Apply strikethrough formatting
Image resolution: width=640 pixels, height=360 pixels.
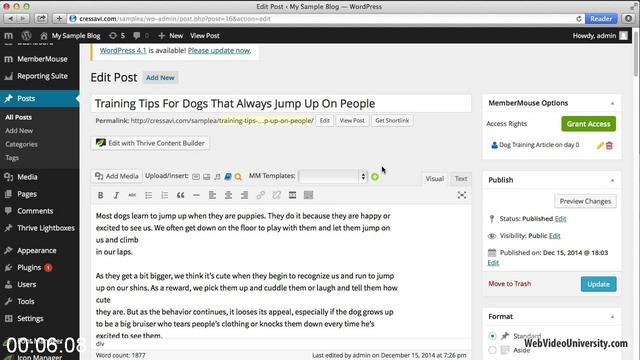132,195
